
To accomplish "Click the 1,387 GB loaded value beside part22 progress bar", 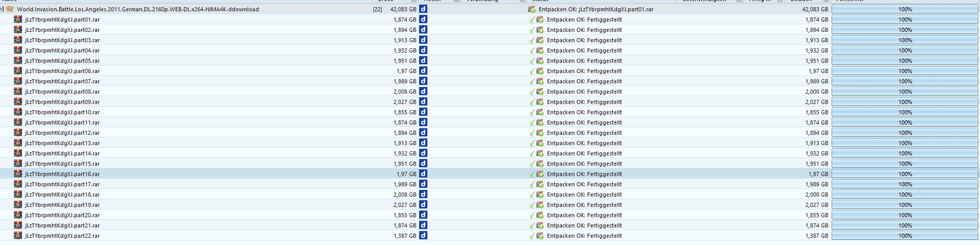I will click(x=817, y=236).
